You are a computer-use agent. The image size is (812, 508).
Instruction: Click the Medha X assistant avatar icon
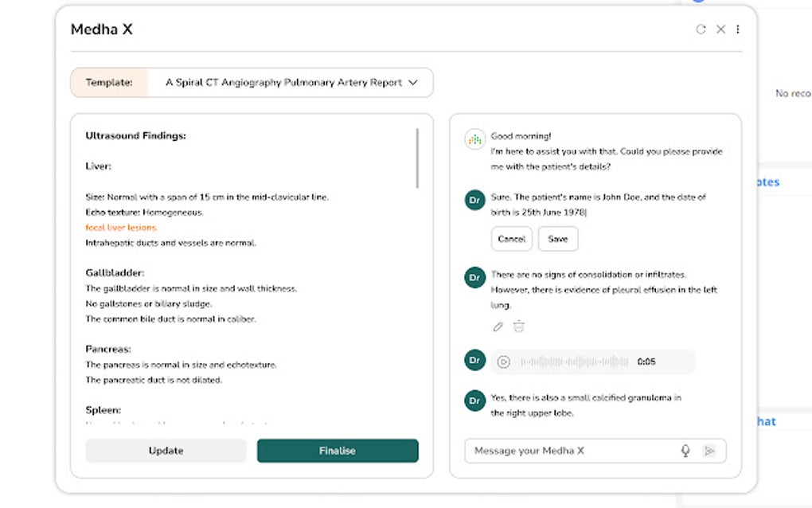[474, 139]
